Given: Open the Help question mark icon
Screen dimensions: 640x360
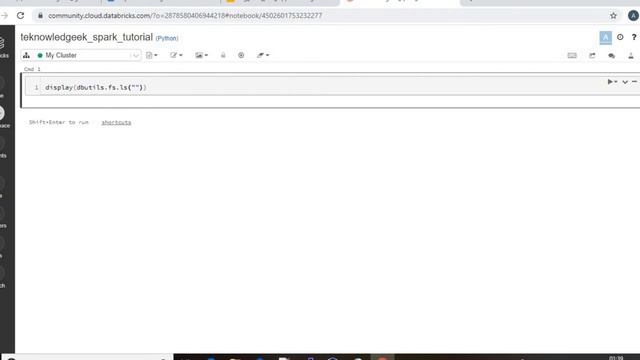Looking at the screenshot, I should (x=634, y=37).
